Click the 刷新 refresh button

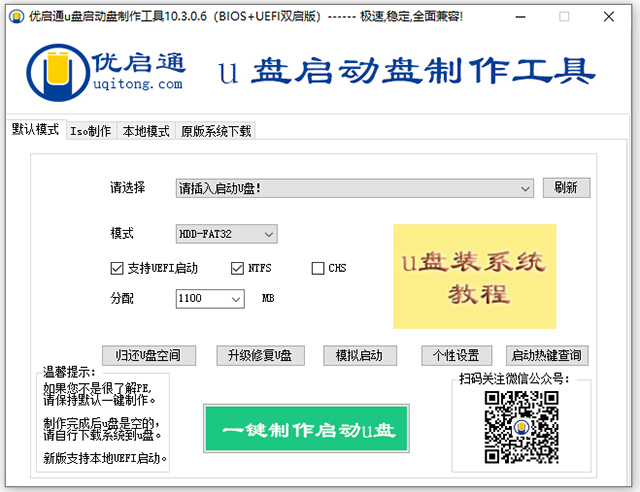click(566, 188)
